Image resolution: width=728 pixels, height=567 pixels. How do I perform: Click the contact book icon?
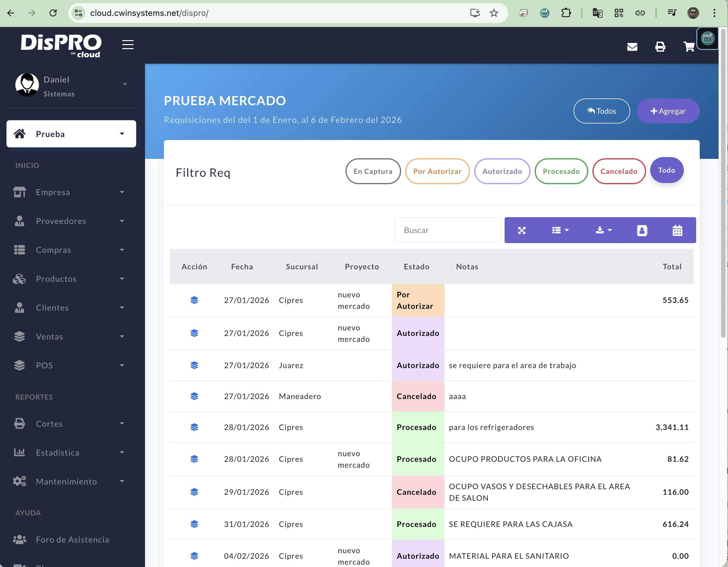click(642, 230)
